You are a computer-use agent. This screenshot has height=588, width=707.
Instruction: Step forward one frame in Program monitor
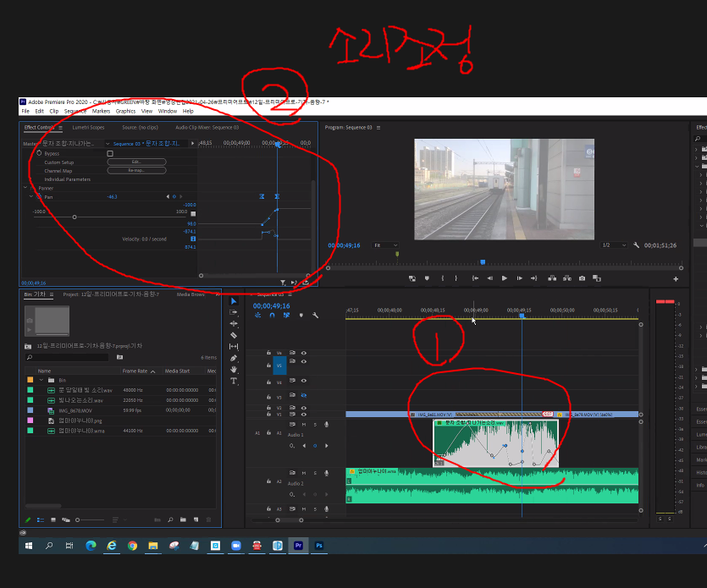coord(519,278)
